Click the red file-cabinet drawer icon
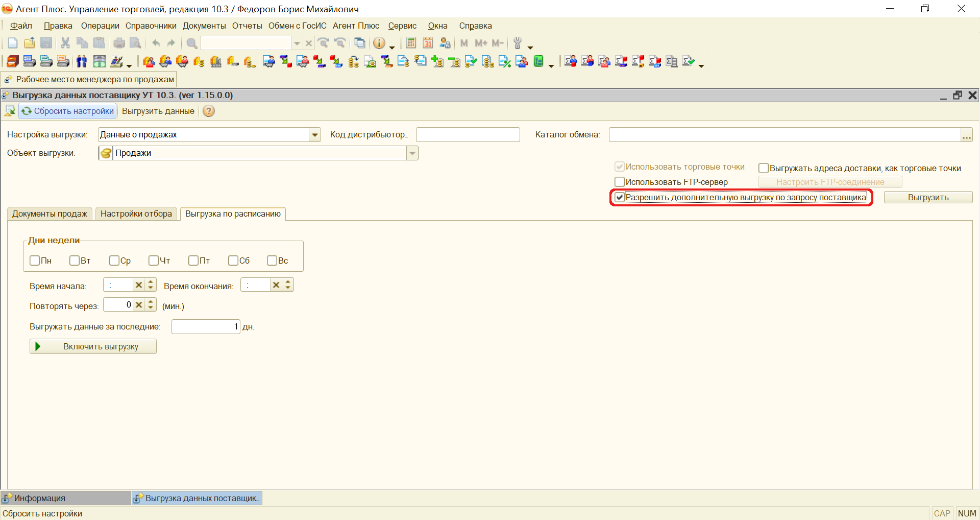 [x=13, y=62]
